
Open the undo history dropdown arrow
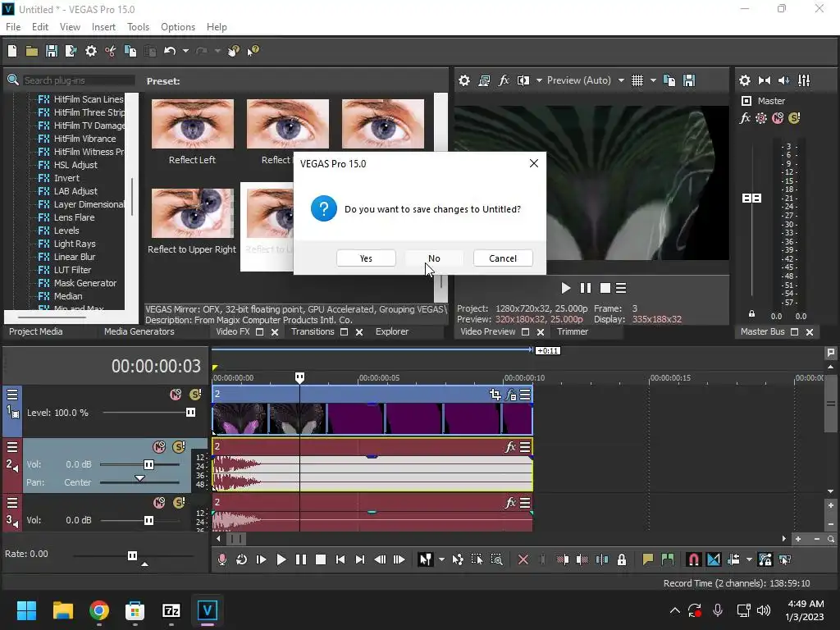point(185,51)
